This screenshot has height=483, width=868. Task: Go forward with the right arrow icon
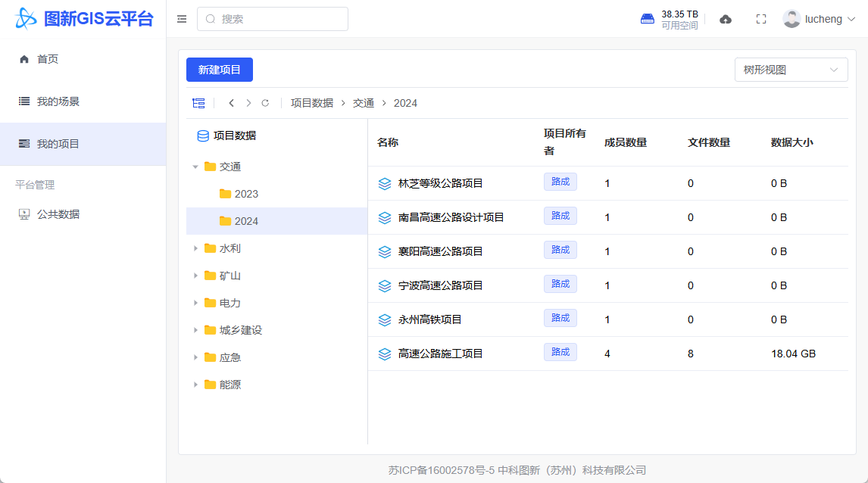(x=248, y=103)
